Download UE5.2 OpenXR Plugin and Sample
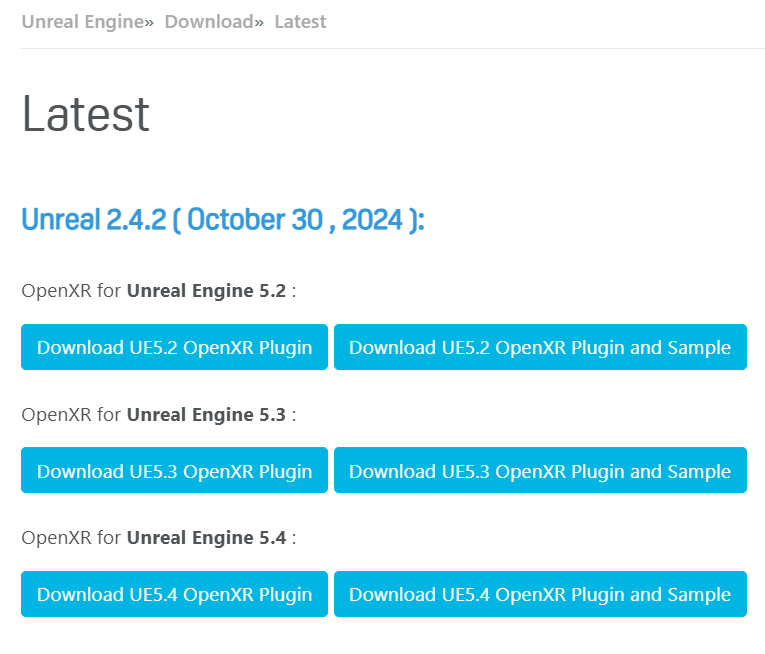This screenshot has width=765, height=654. pos(540,347)
